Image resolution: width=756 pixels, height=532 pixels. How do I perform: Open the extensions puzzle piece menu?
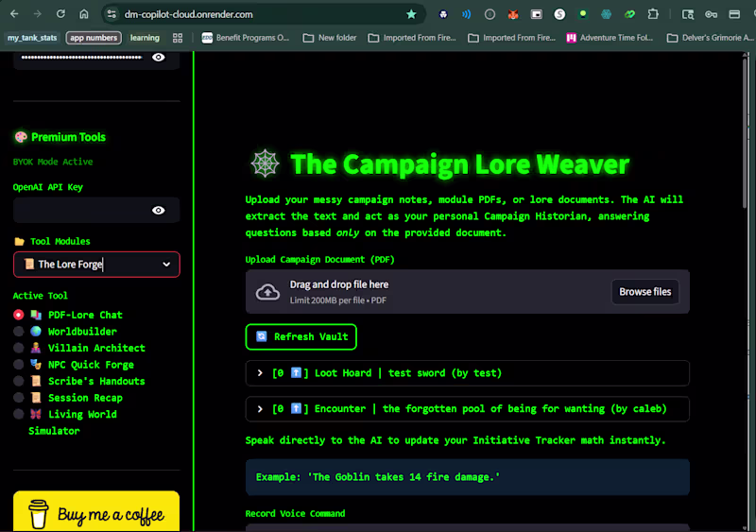click(653, 14)
